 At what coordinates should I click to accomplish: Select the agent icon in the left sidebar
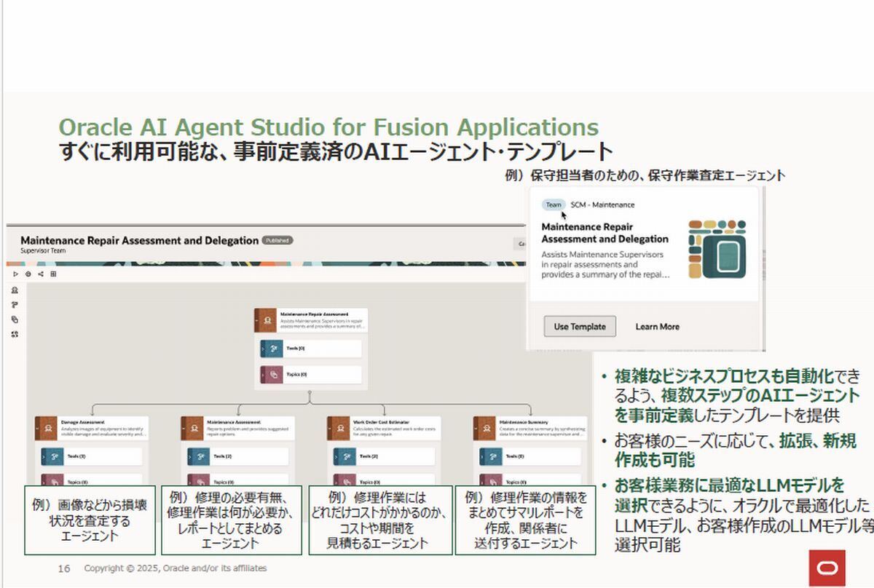pos(15,290)
